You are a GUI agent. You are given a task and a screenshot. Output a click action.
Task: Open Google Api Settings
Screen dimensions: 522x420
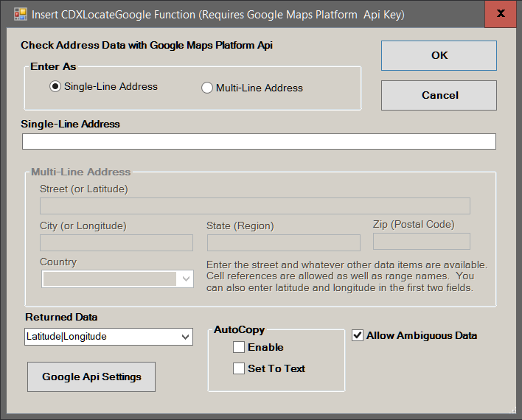(91, 377)
